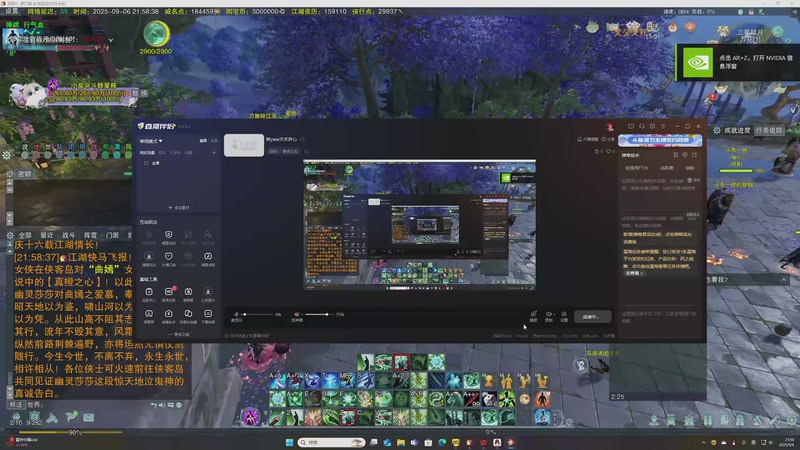Switch the chat to the 全部 tab
The height and width of the screenshot is (450, 800).
click(x=25, y=235)
